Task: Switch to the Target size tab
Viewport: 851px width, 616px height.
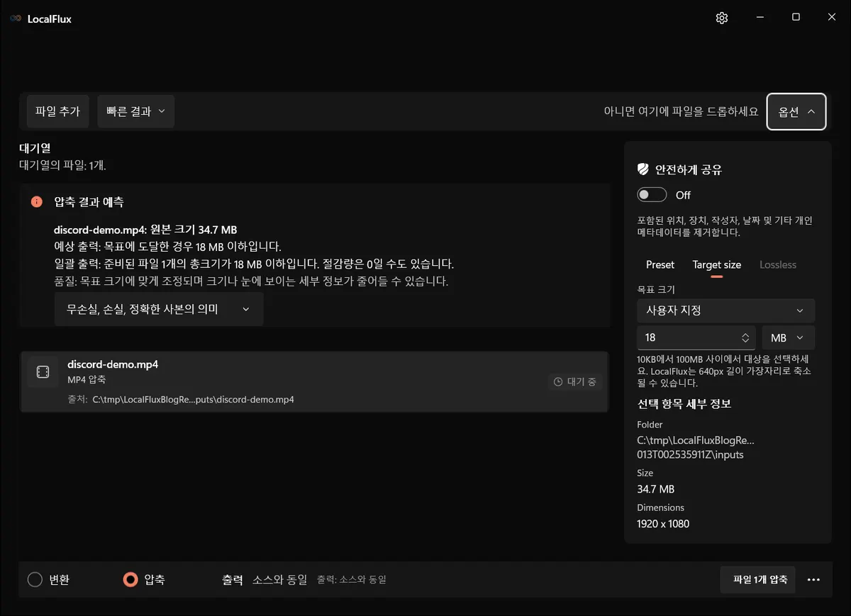Action: coord(717,264)
